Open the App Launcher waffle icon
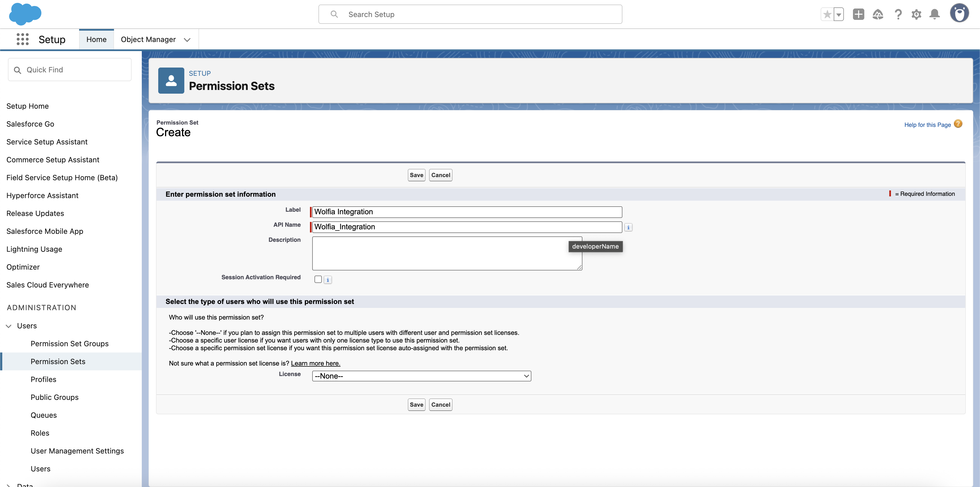This screenshot has height=487, width=980. tap(23, 39)
